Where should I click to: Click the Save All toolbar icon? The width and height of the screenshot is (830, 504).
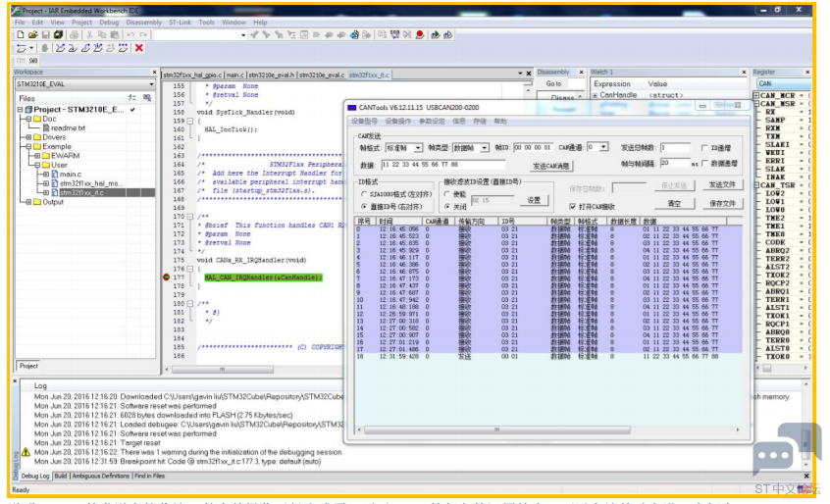click(x=58, y=35)
